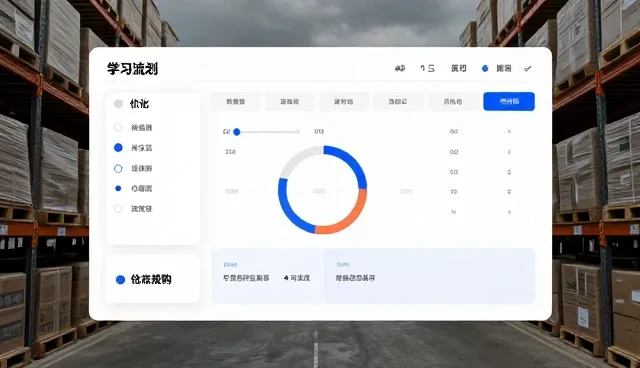Click the grey dot beside the sidebar heading
The image size is (640, 368).
coord(118,104)
